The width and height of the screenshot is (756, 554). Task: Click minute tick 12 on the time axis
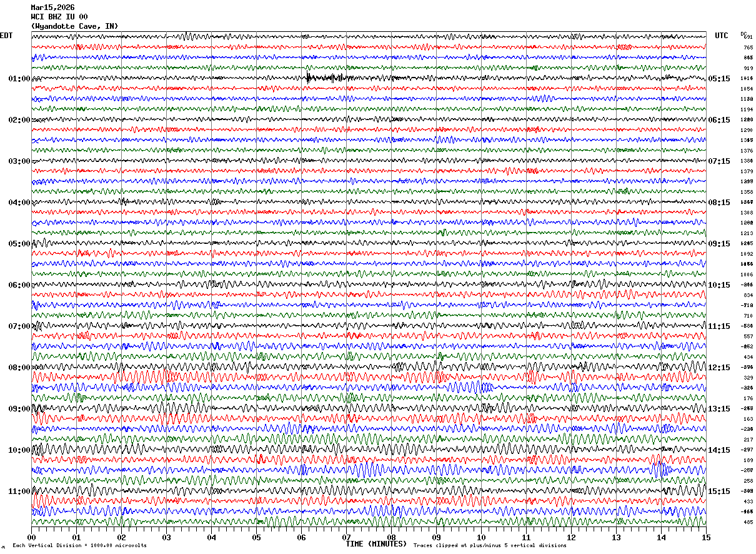[x=571, y=537]
